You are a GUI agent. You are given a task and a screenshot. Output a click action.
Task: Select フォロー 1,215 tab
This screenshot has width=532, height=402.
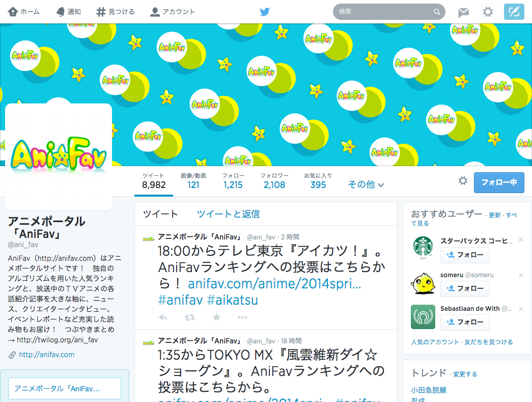[233, 181]
